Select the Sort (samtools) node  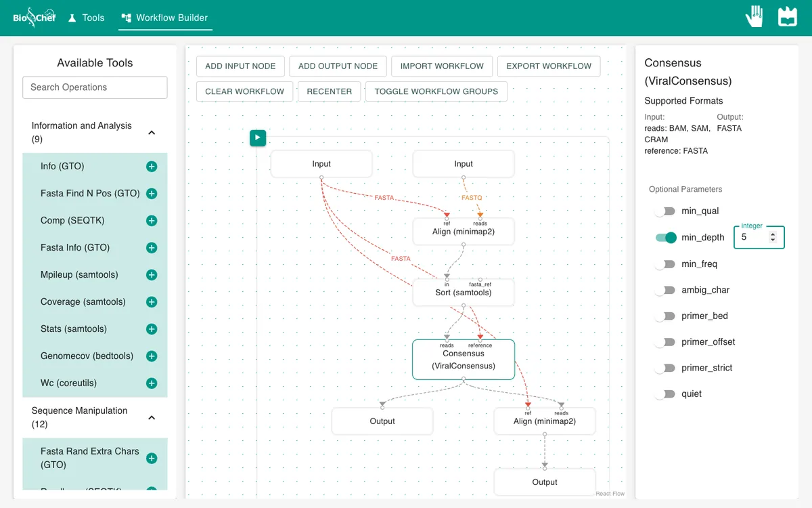tap(464, 293)
